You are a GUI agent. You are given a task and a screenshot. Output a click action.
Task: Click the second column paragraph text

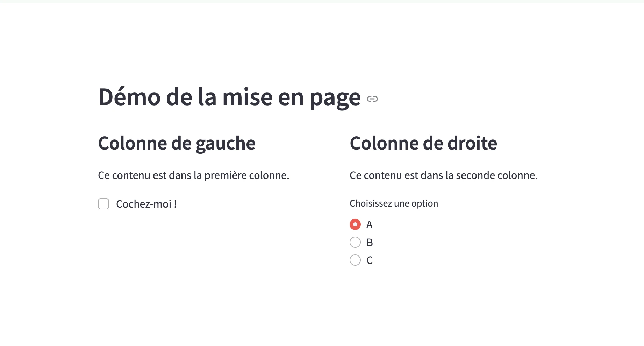click(x=443, y=175)
